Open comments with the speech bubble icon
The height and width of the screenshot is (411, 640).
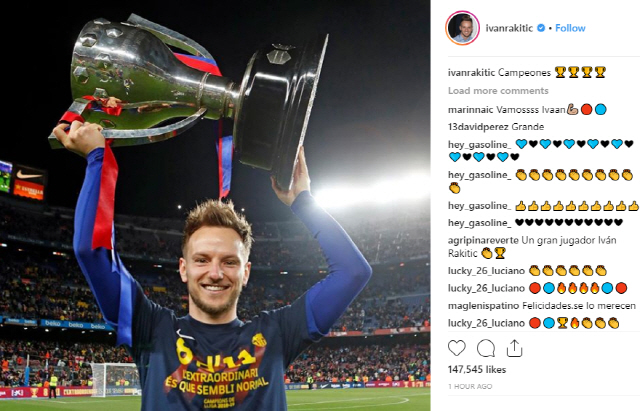(486, 348)
